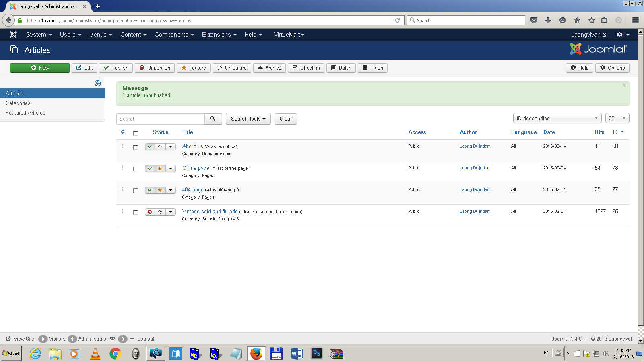Select the checkbox for 404 page article
Screen dimensions: 644x362
pyautogui.click(x=136, y=191)
